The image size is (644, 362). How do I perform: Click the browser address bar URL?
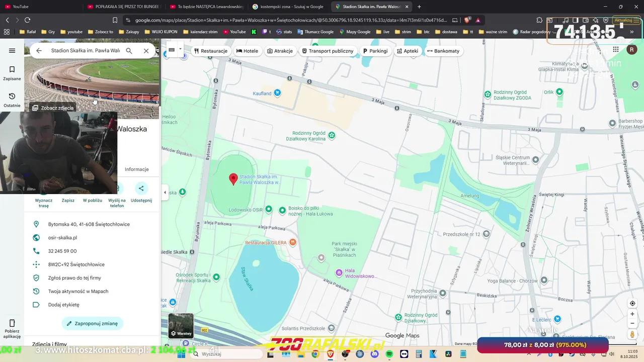(x=291, y=20)
